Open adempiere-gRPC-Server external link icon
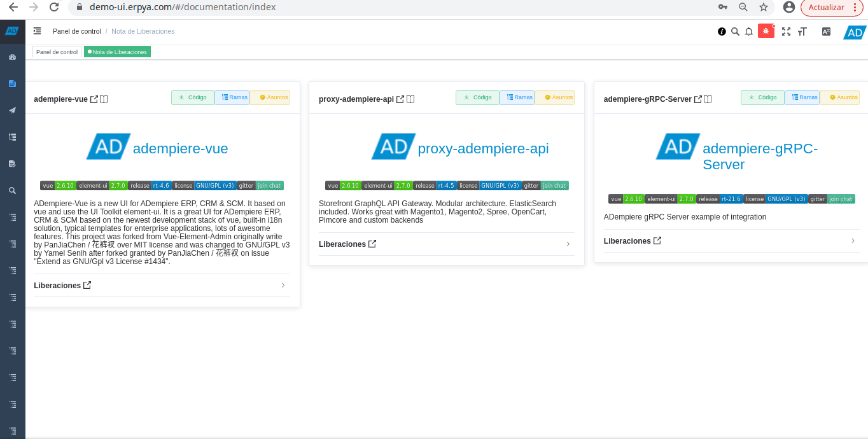This screenshot has width=868, height=439. click(x=697, y=99)
